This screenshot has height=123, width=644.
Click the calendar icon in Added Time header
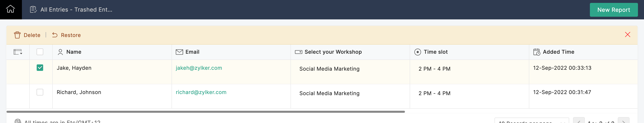pyautogui.click(x=536, y=52)
